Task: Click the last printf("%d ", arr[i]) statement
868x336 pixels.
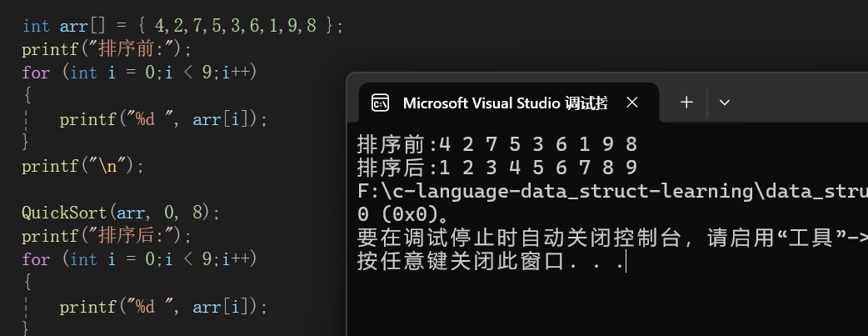Action: click(x=164, y=306)
